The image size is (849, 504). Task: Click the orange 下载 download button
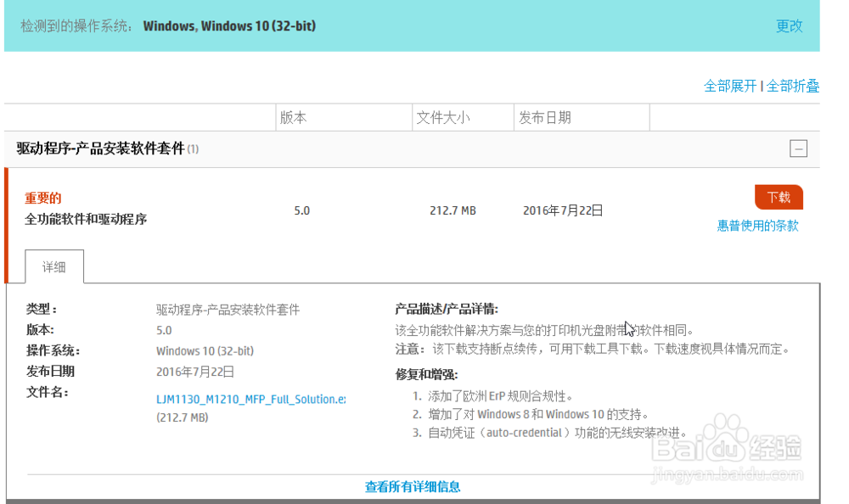click(x=779, y=197)
